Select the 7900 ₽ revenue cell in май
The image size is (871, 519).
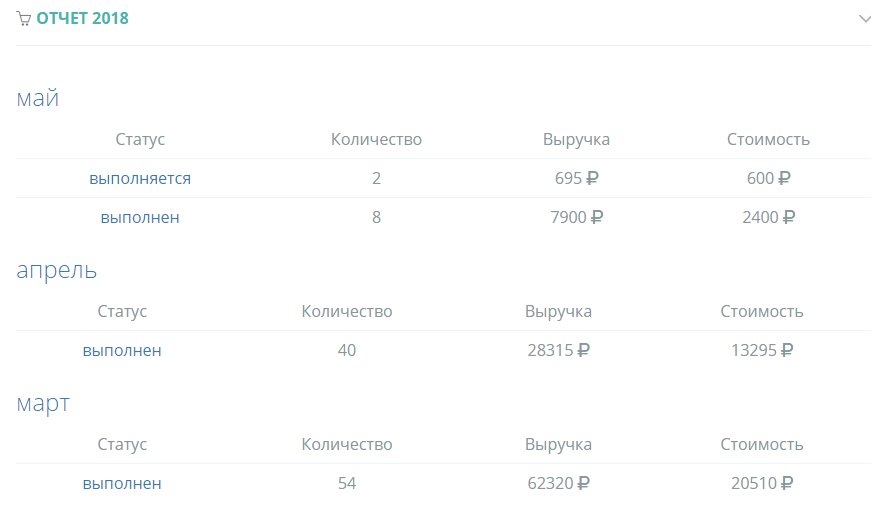tap(577, 217)
